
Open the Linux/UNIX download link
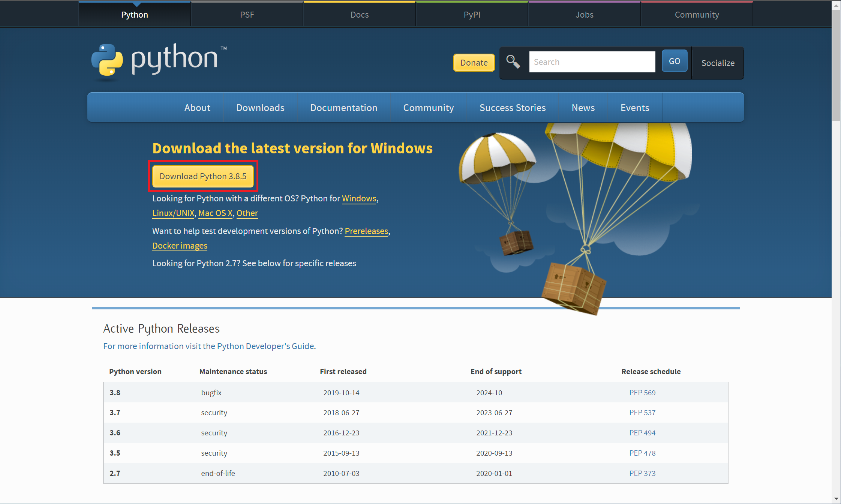click(173, 213)
